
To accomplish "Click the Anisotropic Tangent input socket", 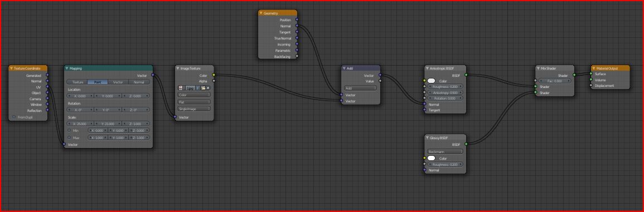I will coord(425,110).
